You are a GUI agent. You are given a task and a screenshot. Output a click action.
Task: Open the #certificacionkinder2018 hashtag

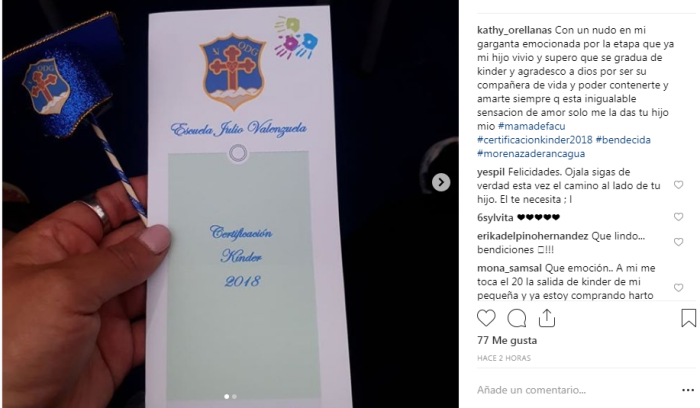point(535,140)
